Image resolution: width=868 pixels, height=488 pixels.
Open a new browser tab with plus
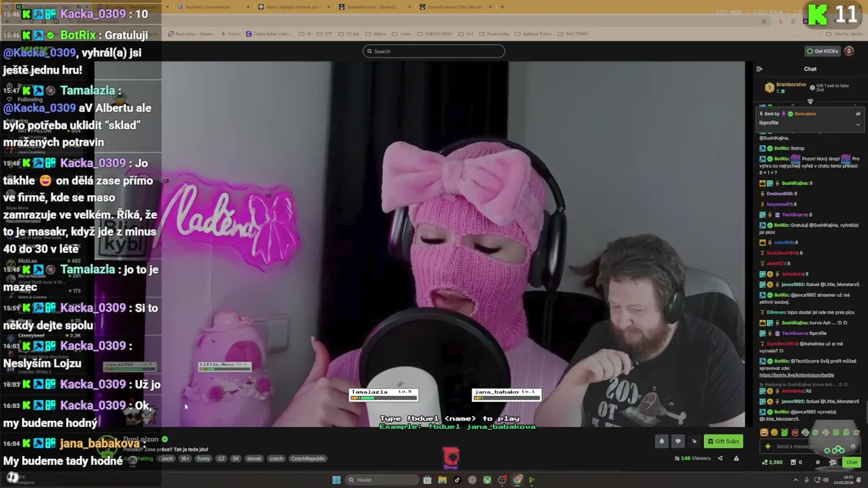502,7
